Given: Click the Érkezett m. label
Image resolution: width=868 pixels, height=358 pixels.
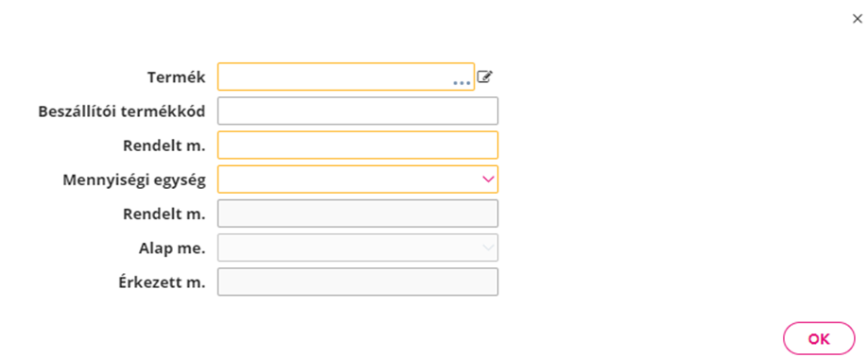Looking at the screenshot, I should [x=162, y=282].
